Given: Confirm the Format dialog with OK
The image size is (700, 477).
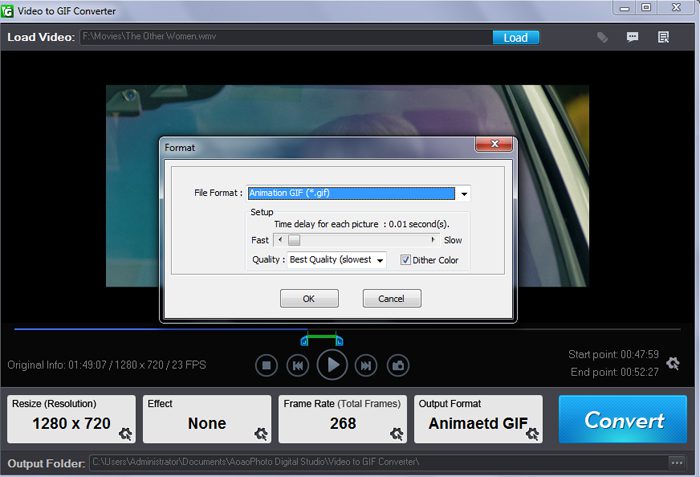Looking at the screenshot, I should point(309,298).
